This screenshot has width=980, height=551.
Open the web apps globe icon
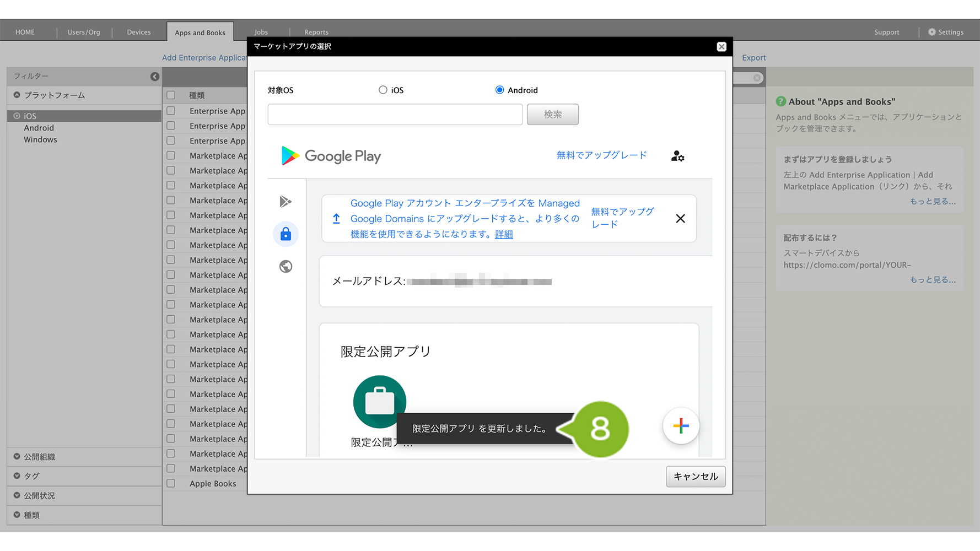286,267
